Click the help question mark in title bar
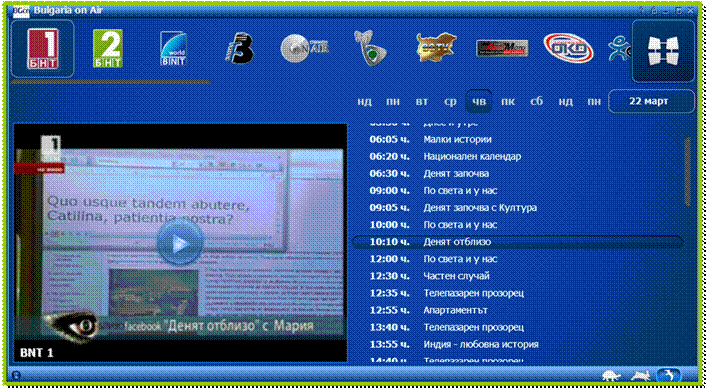This screenshot has width=710, height=392. coord(642,10)
